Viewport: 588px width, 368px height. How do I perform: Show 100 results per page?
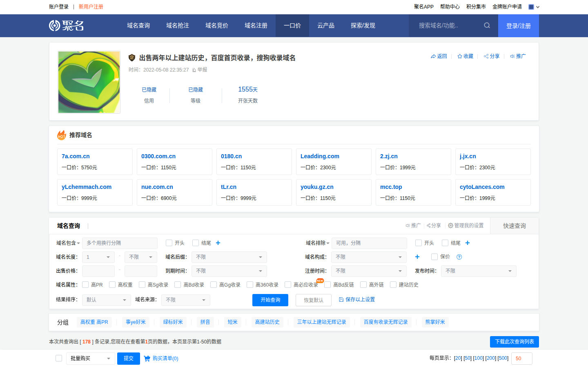[x=479, y=358]
